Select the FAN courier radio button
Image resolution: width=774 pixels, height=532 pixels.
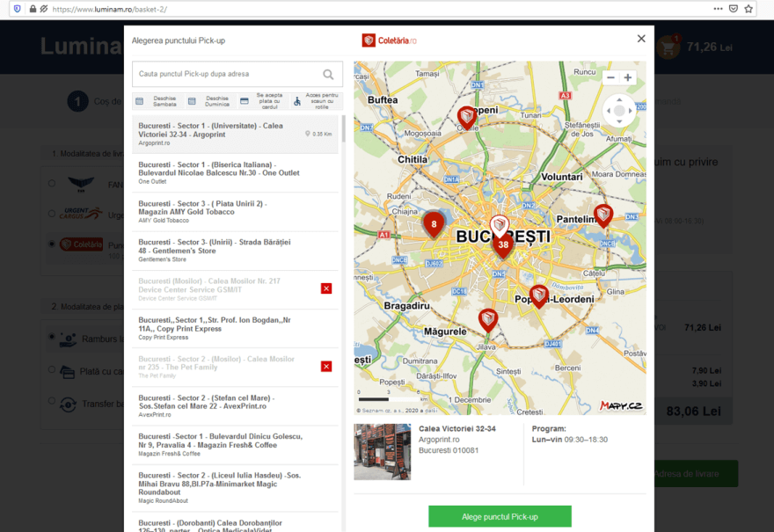pos(52,184)
